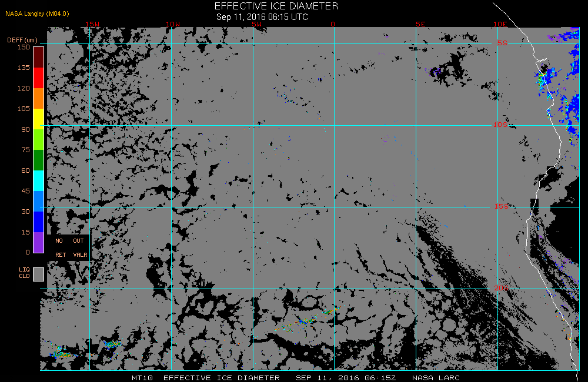The height and width of the screenshot is (382, 588).
Task: Click the '20S' latitude label
Action: tap(502, 288)
